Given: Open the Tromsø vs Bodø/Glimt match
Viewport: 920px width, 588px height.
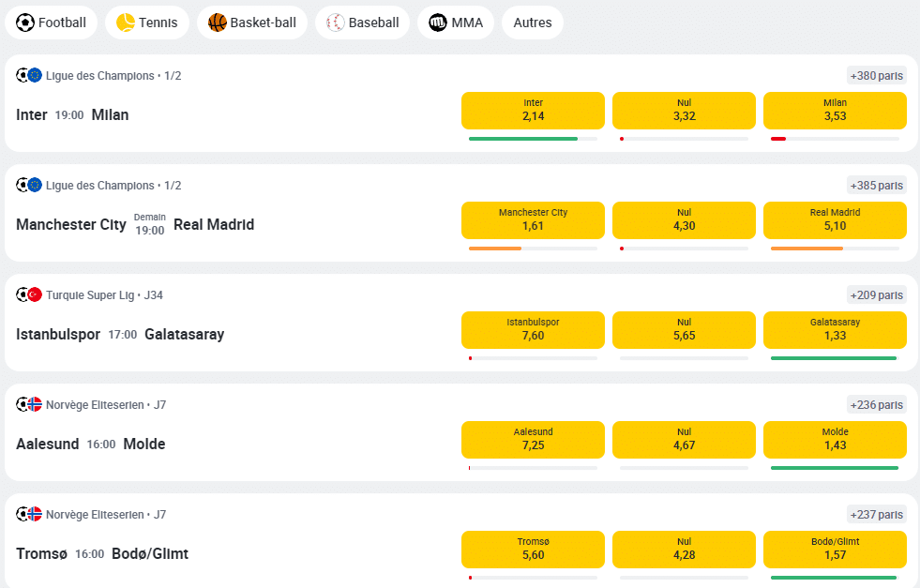Looking at the screenshot, I should click(102, 554).
